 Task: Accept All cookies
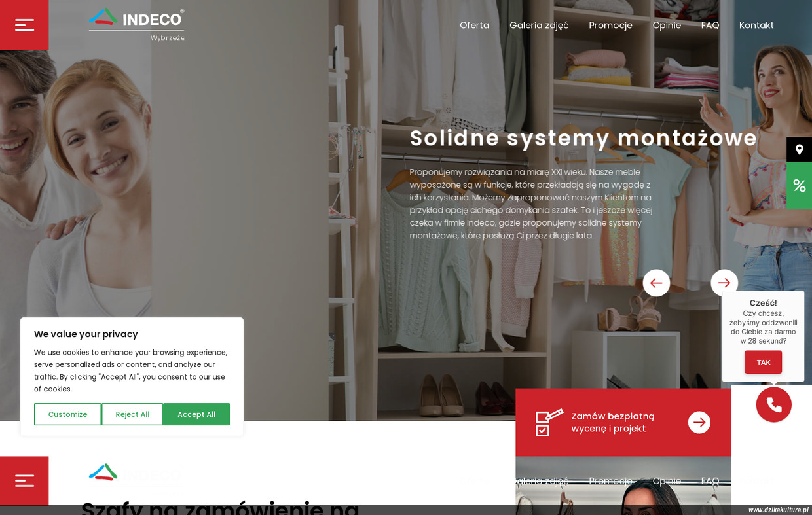(196, 414)
